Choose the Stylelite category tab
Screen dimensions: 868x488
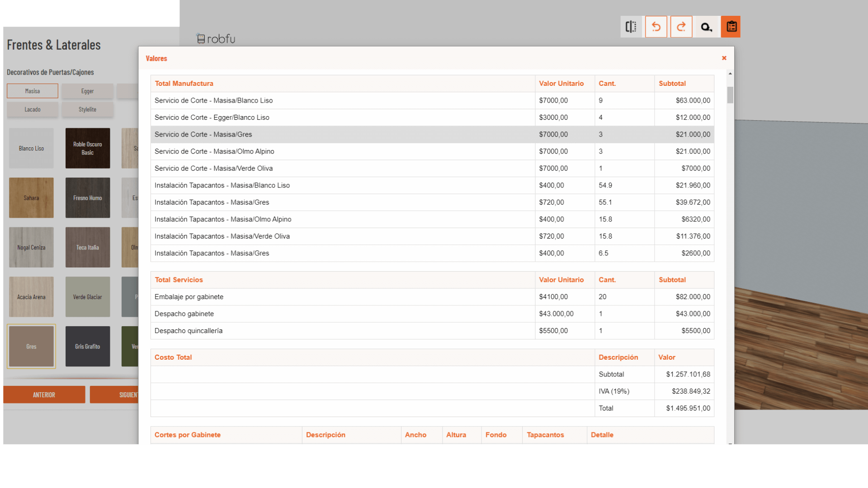click(x=87, y=110)
